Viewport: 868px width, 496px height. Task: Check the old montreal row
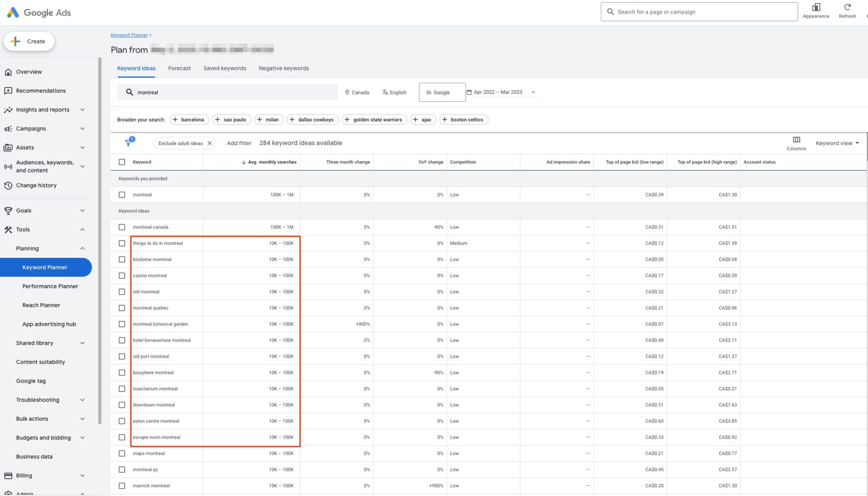click(x=122, y=292)
